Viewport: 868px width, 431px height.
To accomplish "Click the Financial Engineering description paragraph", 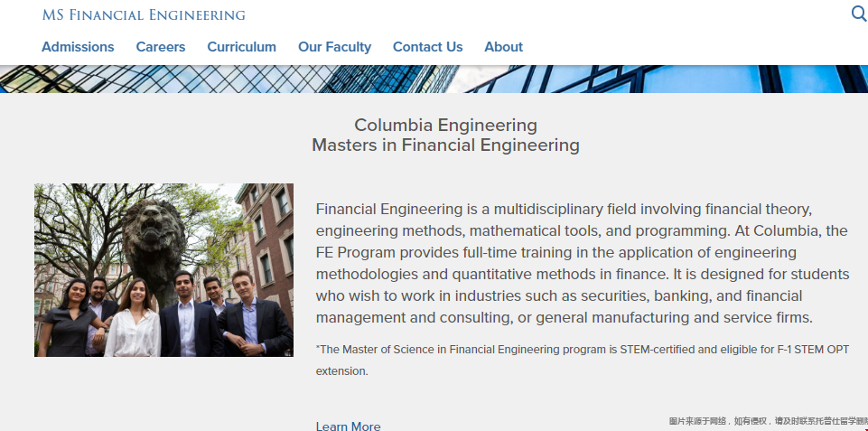I will (x=582, y=263).
